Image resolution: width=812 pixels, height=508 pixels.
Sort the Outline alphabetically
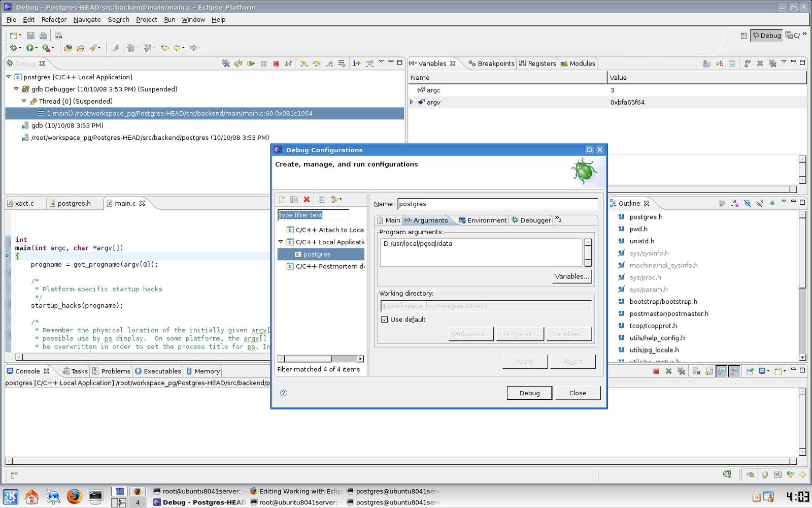pyautogui.click(x=734, y=203)
